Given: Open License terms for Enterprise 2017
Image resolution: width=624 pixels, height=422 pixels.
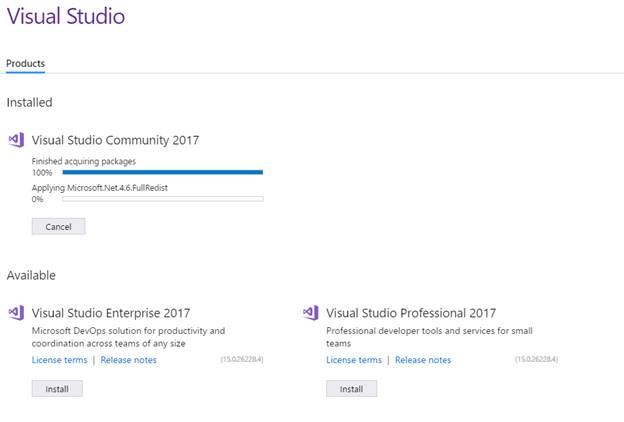Looking at the screenshot, I should tap(59, 360).
